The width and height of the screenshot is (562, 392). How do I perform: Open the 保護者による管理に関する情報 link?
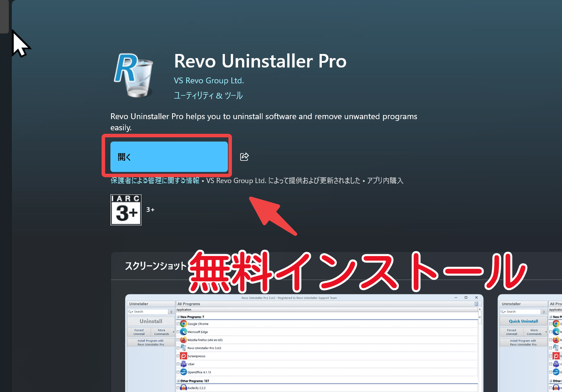(155, 180)
